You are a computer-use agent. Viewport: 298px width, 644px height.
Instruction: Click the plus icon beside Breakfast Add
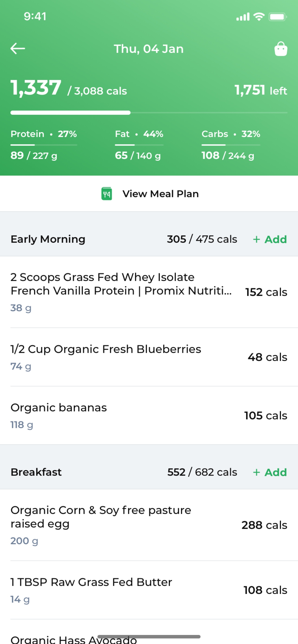[x=256, y=472]
